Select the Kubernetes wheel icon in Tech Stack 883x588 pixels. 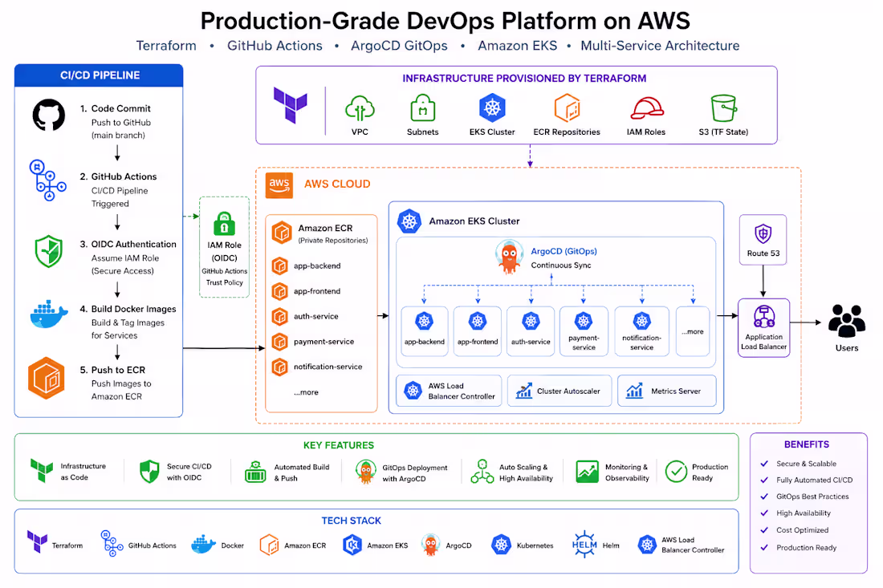501,545
